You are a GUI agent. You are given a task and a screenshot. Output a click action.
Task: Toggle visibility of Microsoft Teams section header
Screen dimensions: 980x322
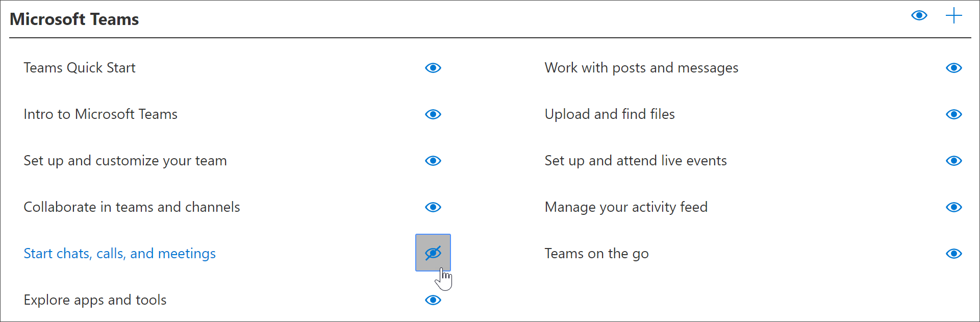[919, 16]
